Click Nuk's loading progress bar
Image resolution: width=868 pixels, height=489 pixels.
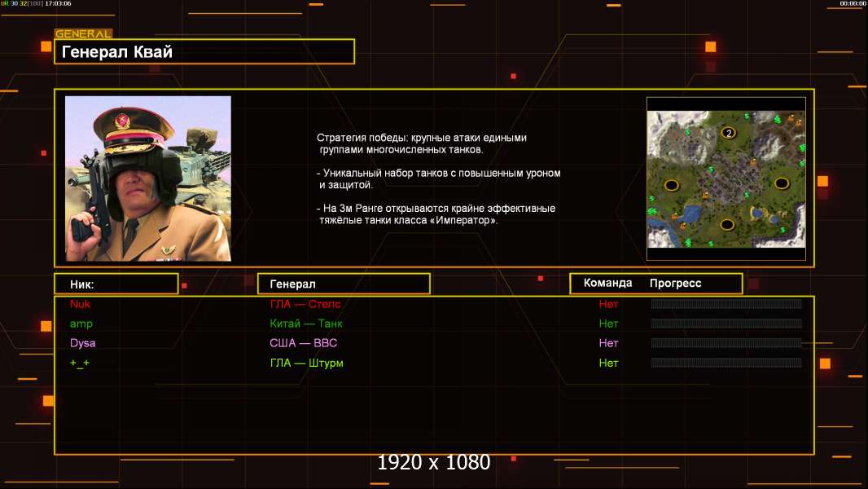click(x=726, y=303)
